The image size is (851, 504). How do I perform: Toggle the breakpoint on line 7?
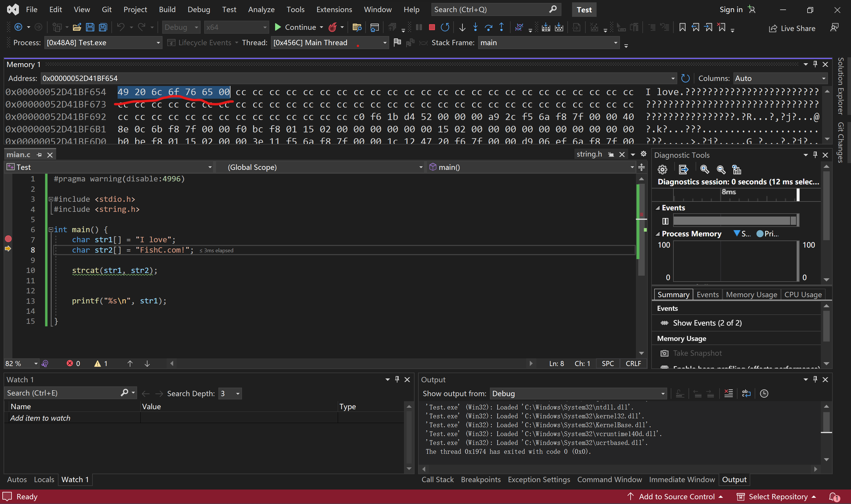click(9, 239)
